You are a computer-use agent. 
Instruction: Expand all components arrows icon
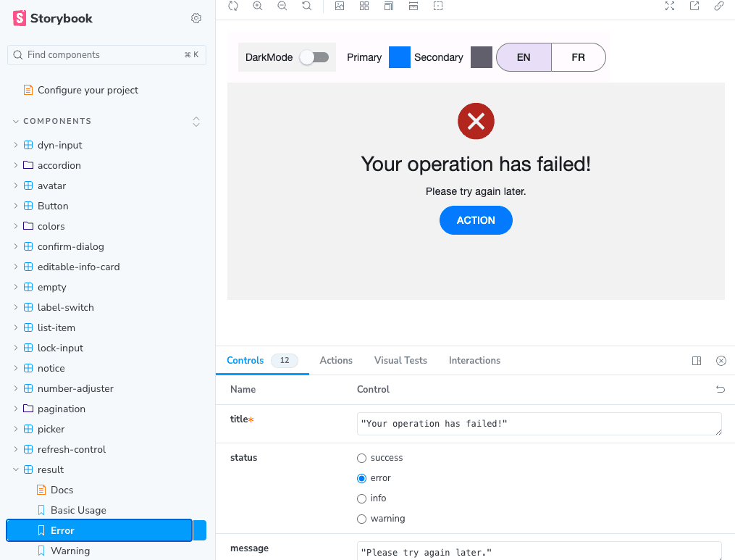[196, 122]
